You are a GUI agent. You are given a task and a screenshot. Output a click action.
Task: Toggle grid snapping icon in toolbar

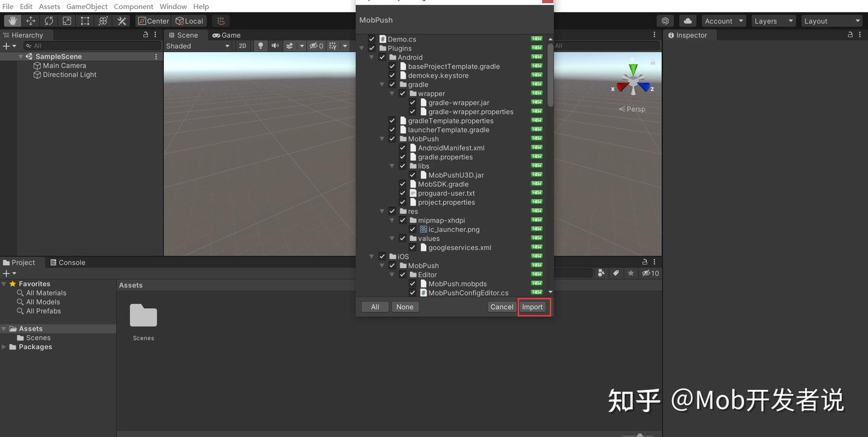[221, 21]
